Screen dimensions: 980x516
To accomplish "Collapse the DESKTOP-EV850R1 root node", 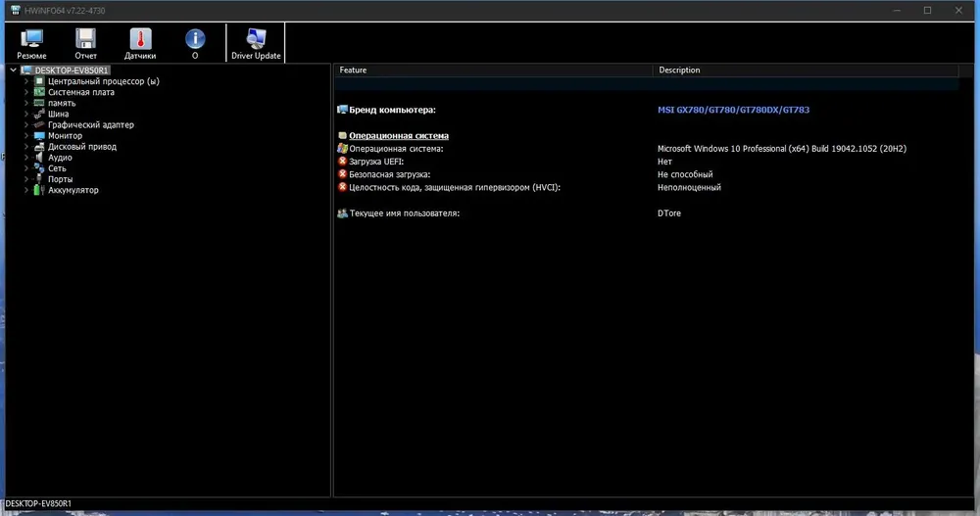I will (13, 70).
